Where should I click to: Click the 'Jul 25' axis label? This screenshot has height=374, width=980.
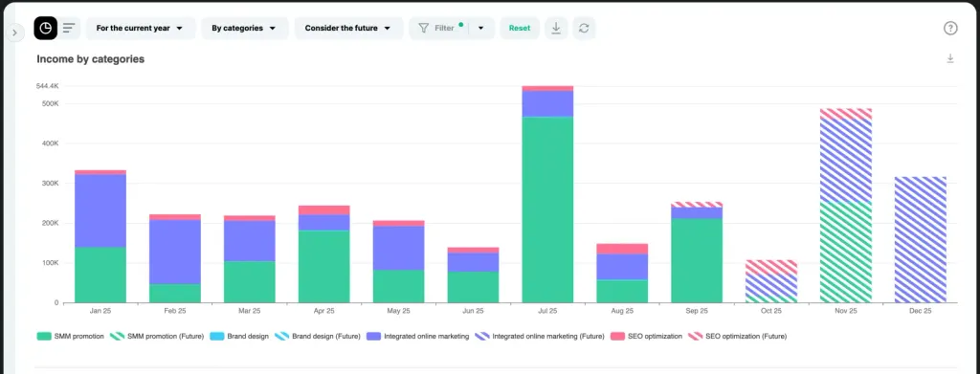click(x=547, y=310)
